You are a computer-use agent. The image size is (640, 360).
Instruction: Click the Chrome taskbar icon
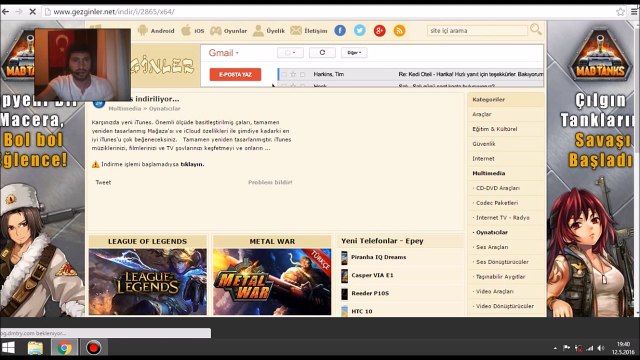tap(64, 348)
